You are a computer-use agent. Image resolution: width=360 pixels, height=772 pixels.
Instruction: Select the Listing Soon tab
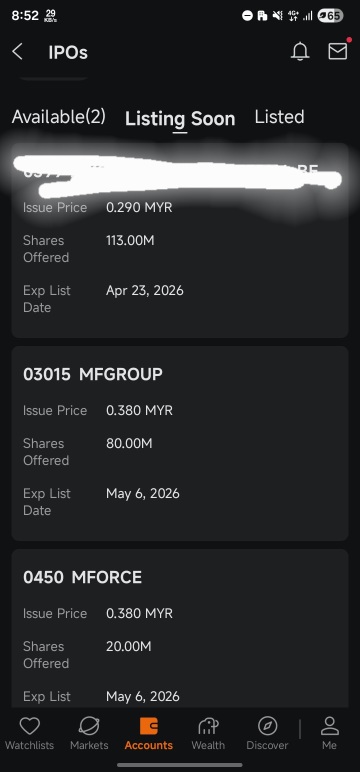(180, 119)
